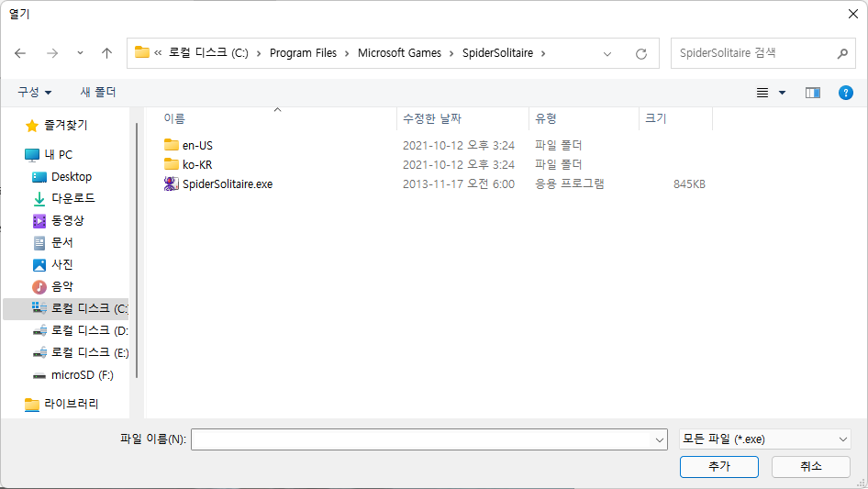Open address bar history dropdown

pyautogui.click(x=607, y=54)
